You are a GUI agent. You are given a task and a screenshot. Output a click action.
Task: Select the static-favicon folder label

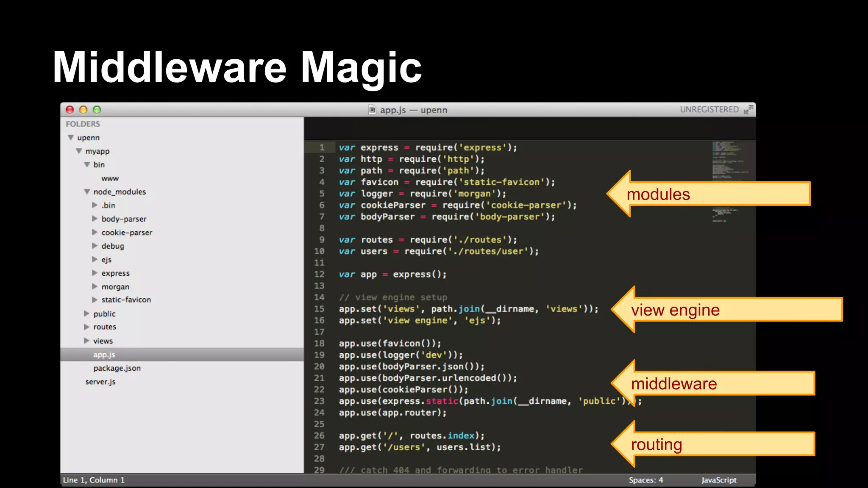(x=126, y=299)
